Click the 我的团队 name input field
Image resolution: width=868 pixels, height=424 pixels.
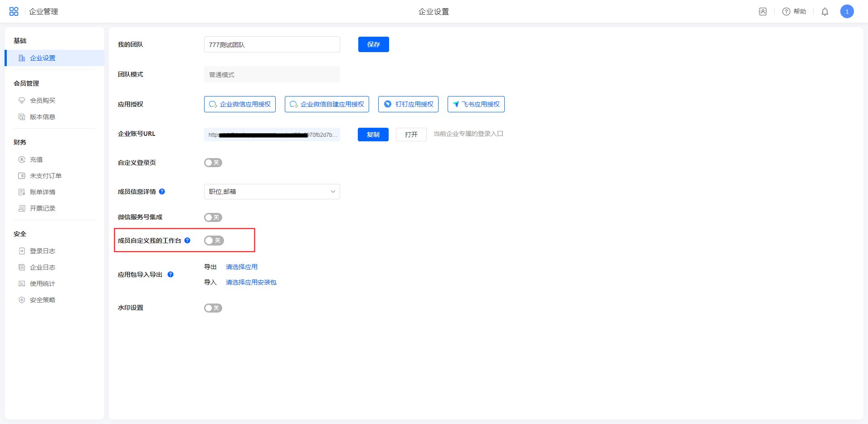(272, 44)
